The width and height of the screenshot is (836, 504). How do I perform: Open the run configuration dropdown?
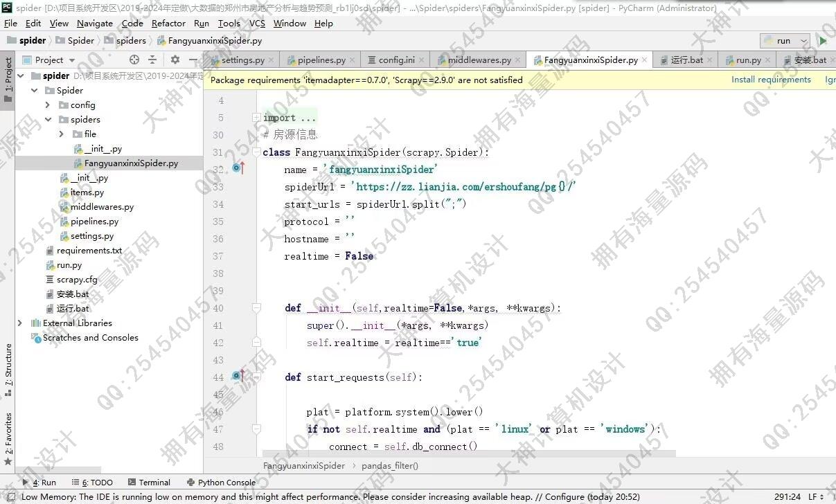point(785,41)
